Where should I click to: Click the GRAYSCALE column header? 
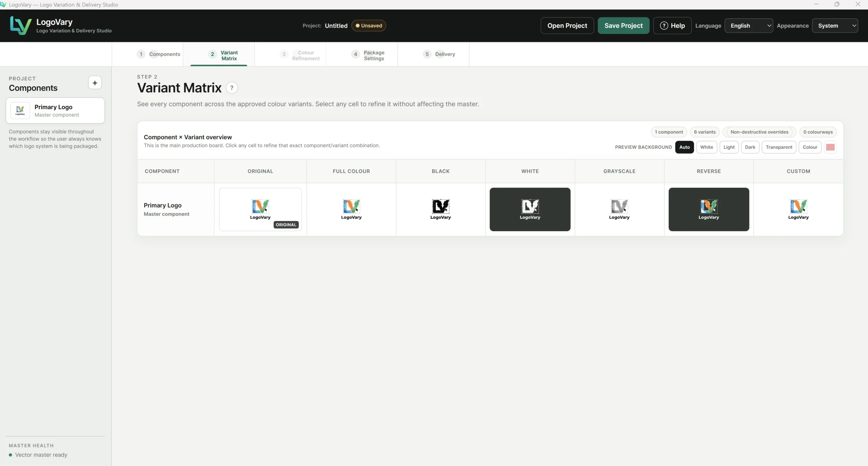pos(619,171)
